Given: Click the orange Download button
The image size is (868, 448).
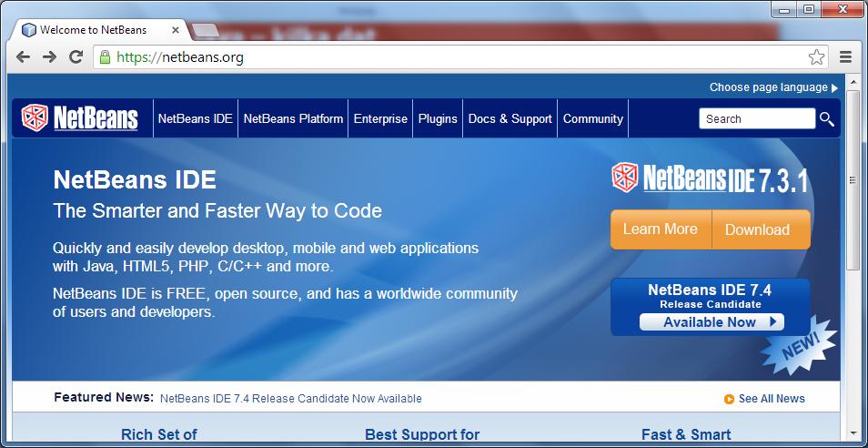Looking at the screenshot, I should [x=762, y=229].
